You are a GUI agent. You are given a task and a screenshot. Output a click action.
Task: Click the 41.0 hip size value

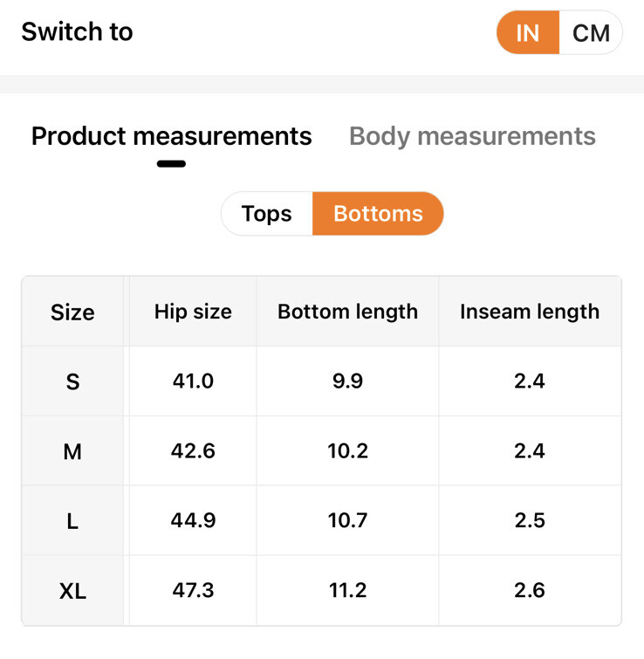(x=193, y=381)
